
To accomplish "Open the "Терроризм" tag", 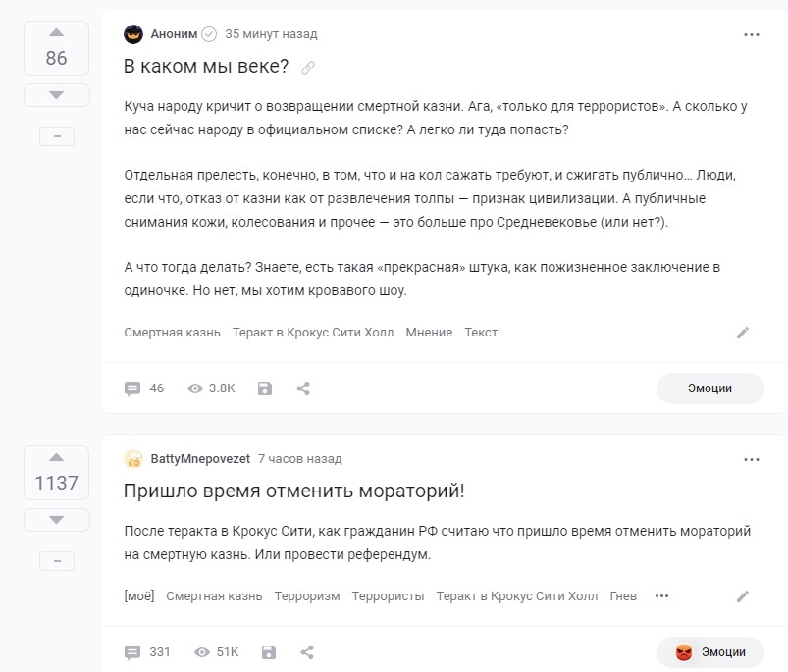I will (306, 595).
